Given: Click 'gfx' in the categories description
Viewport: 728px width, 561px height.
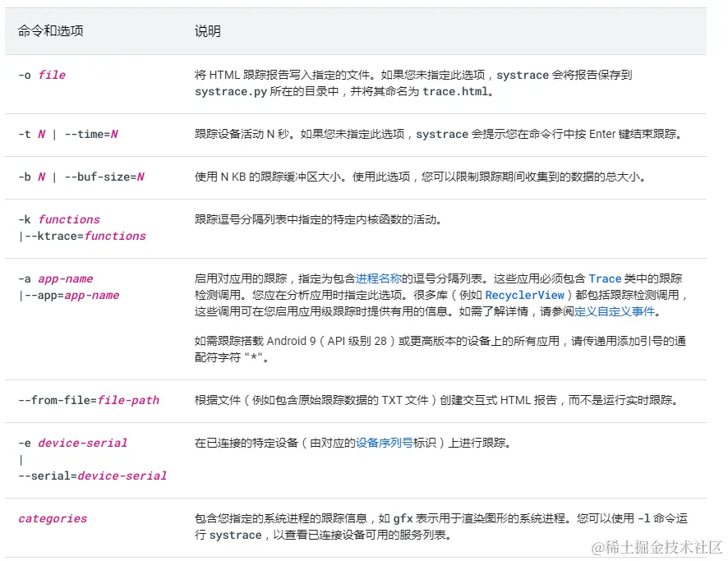Looking at the screenshot, I should [403, 518].
